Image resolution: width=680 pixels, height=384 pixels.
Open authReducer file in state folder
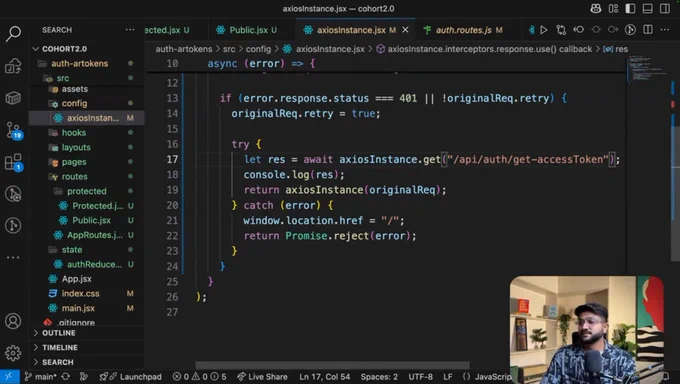click(x=87, y=264)
